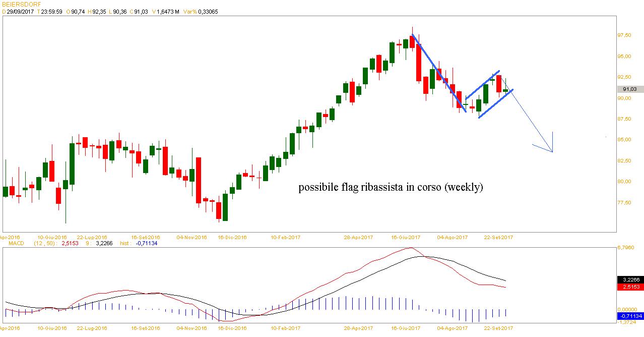Click the blue -0,71134 histogram badge
Image resolution: width=644 pixels, height=337 pixels.
pos(630,316)
